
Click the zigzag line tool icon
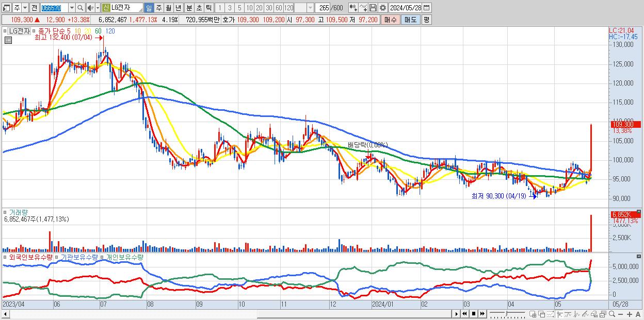[x=577, y=314]
